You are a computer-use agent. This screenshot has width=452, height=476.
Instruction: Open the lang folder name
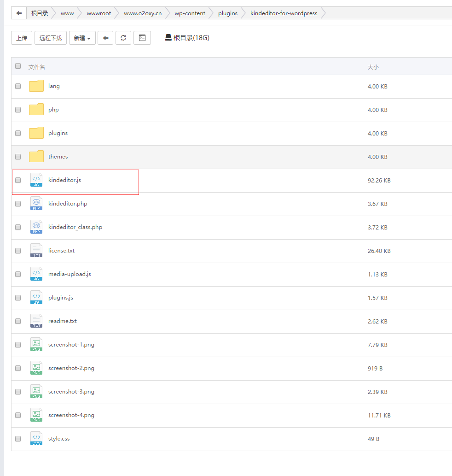pyautogui.click(x=54, y=86)
